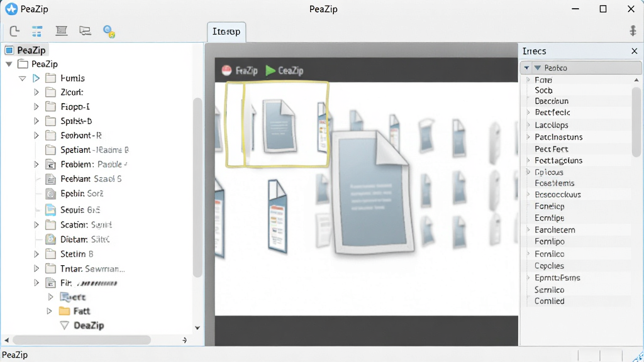The image size is (644, 362).
Task: Click the PeaZip root folder icon
Action: (23, 64)
